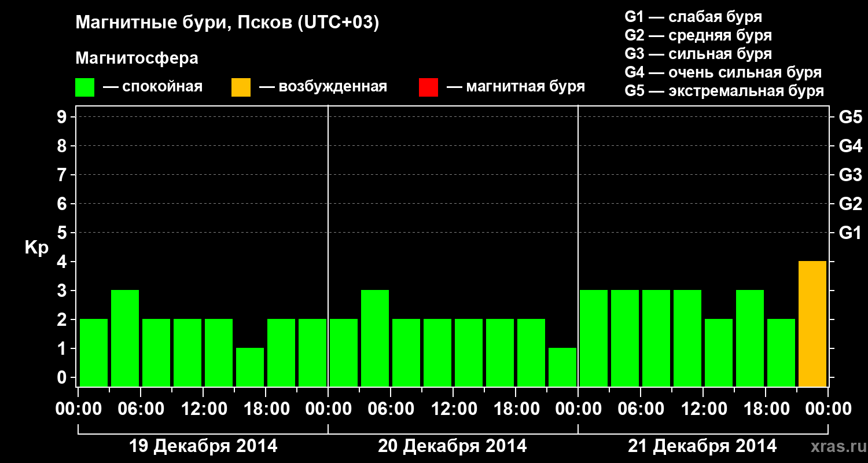Click the 'Kp' axis title

pyautogui.click(x=36, y=248)
